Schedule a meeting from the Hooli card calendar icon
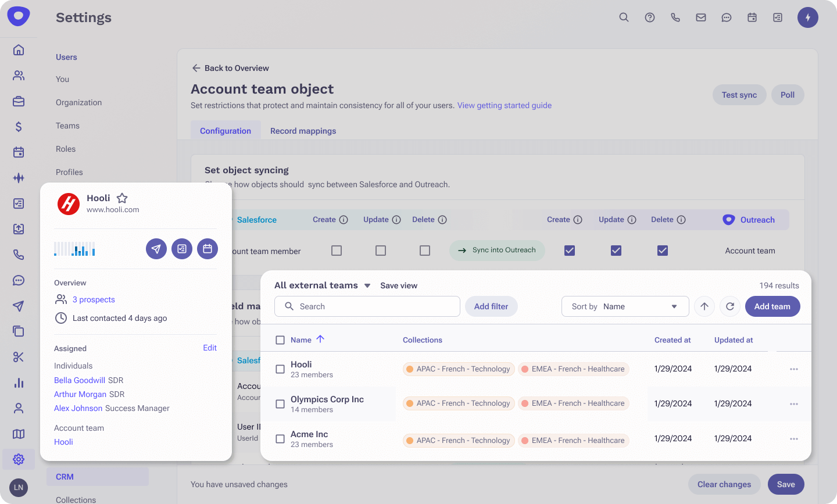Screen dimensions: 837x504 208,249
